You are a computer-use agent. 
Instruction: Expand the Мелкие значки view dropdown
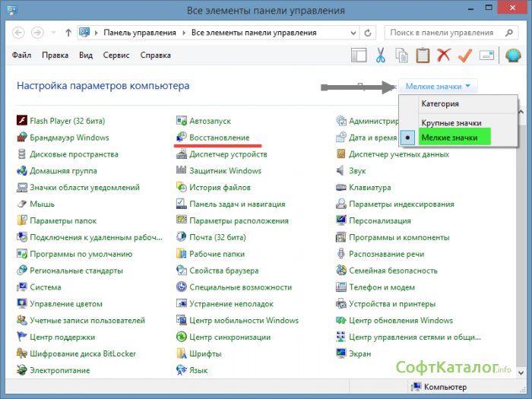pos(437,87)
